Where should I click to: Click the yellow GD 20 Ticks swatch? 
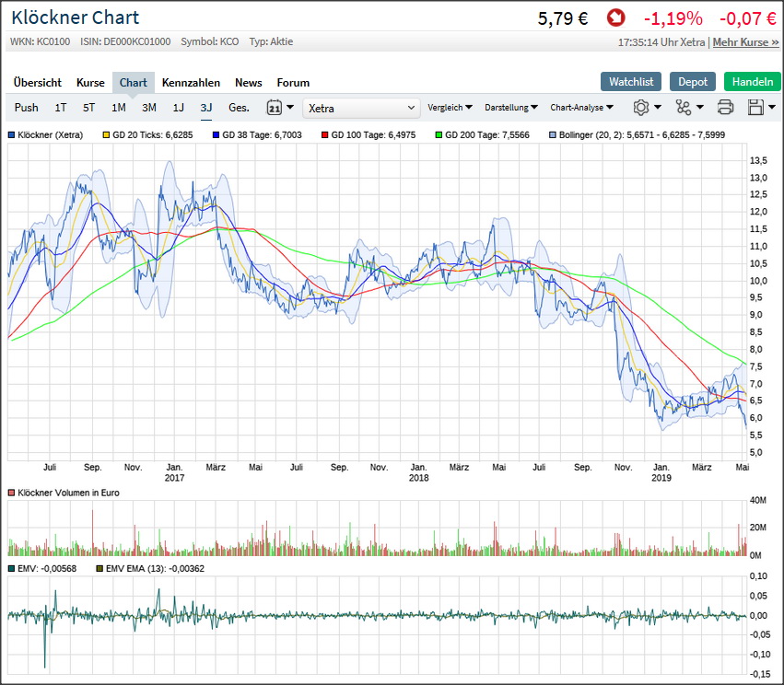[106, 135]
